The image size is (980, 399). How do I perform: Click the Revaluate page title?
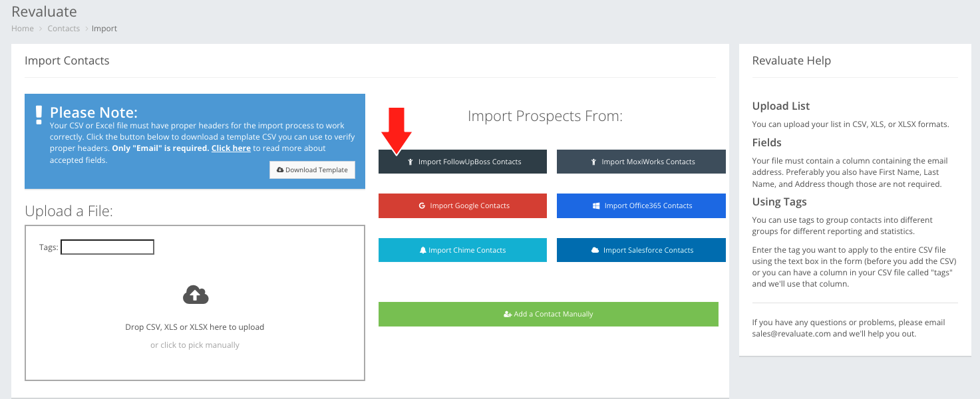(44, 12)
